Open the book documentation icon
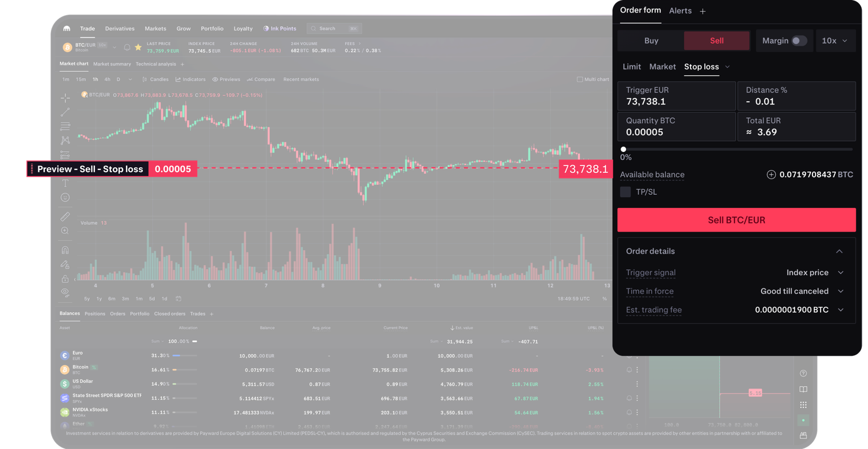 [803, 389]
